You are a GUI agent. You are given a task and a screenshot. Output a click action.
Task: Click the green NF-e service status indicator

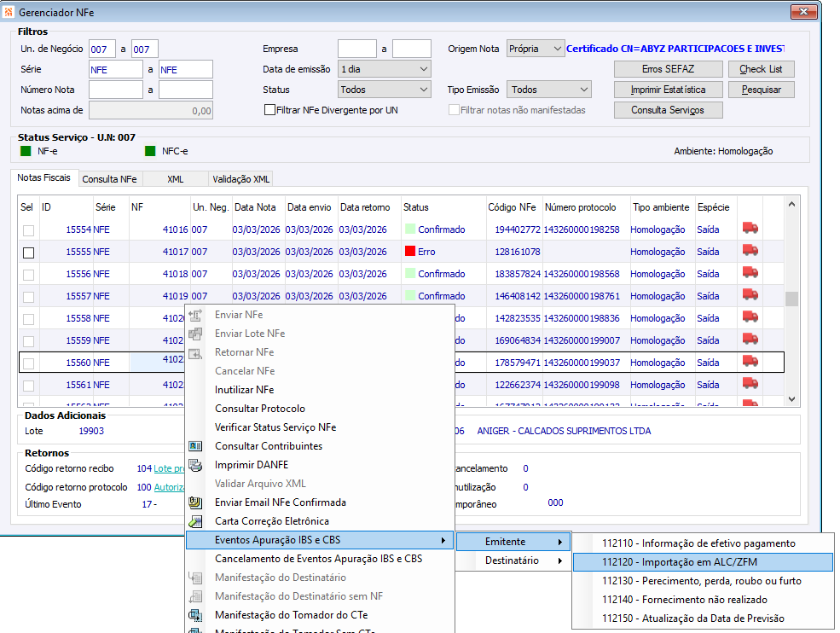click(x=26, y=151)
